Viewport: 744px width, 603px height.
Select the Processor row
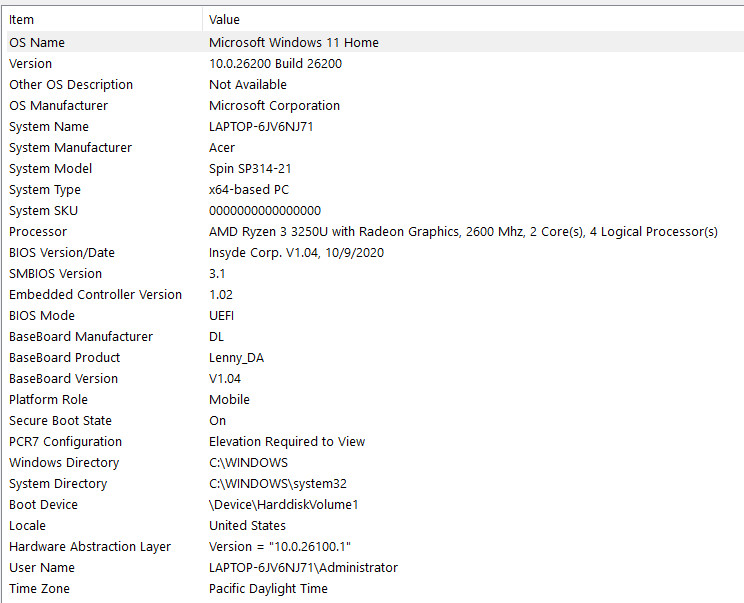[x=375, y=232]
